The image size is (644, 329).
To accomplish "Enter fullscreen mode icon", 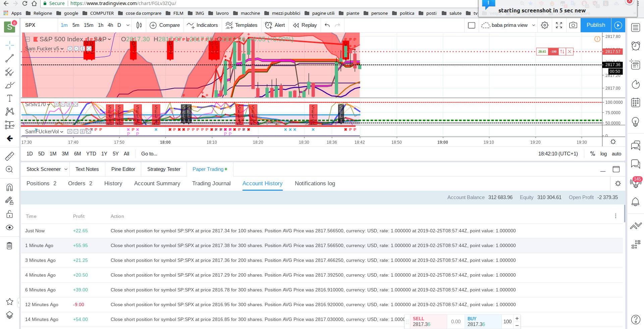I will 559,25.
